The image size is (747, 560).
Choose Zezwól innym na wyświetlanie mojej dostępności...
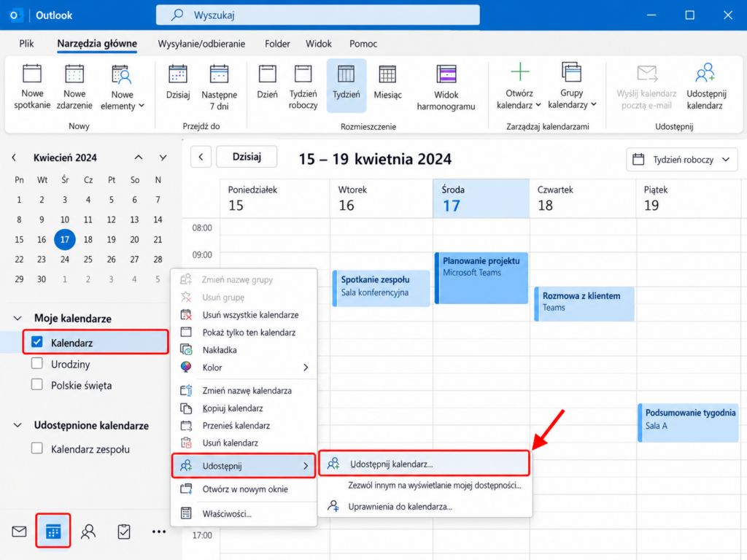click(x=425, y=485)
